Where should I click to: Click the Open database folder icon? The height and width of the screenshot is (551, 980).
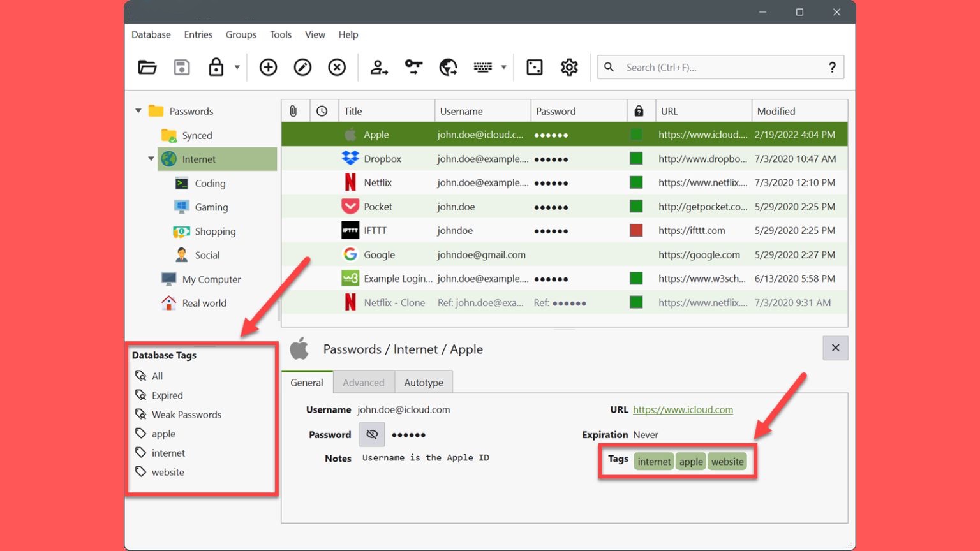[147, 67]
